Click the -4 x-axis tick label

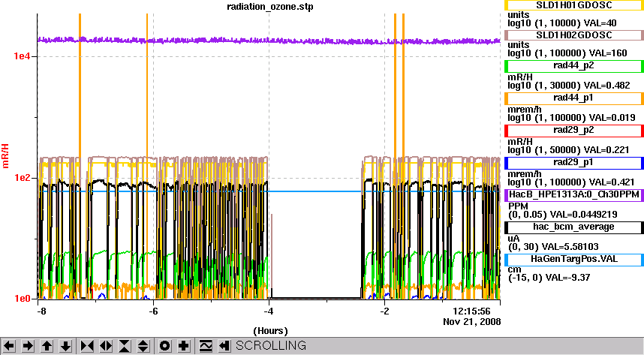(268, 311)
